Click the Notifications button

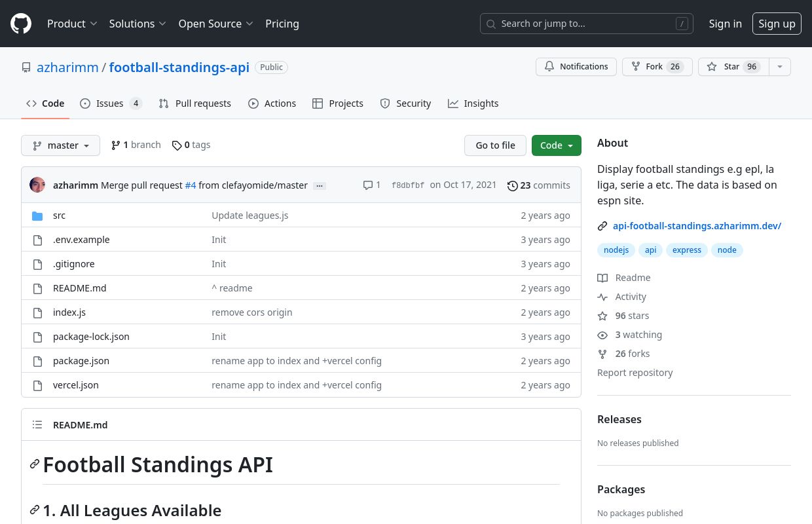(x=576, y=67)
